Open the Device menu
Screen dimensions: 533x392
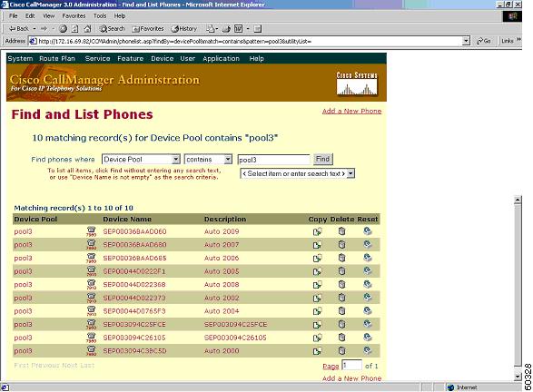click(163, 58)
